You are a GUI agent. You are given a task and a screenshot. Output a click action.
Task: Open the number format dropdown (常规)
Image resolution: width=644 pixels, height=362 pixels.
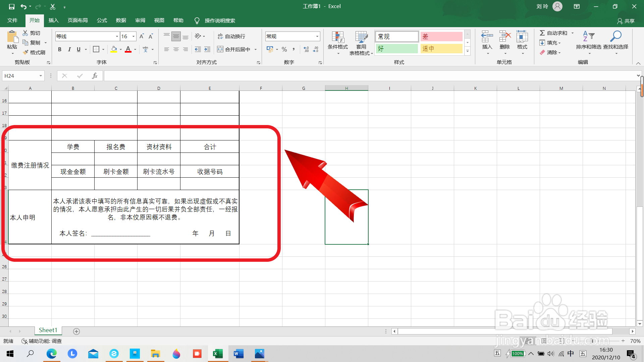click(x=317, y=36)
